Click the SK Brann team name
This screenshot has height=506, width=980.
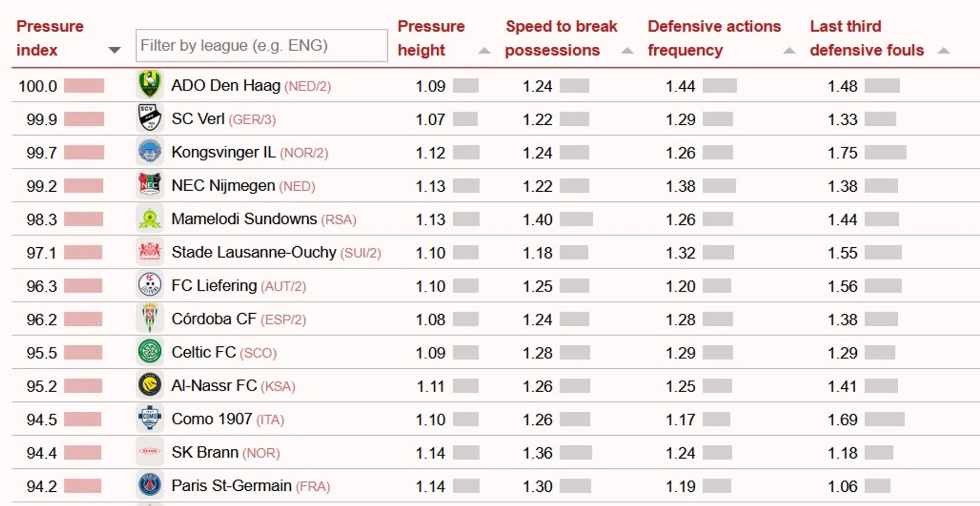tap(205, 452)
